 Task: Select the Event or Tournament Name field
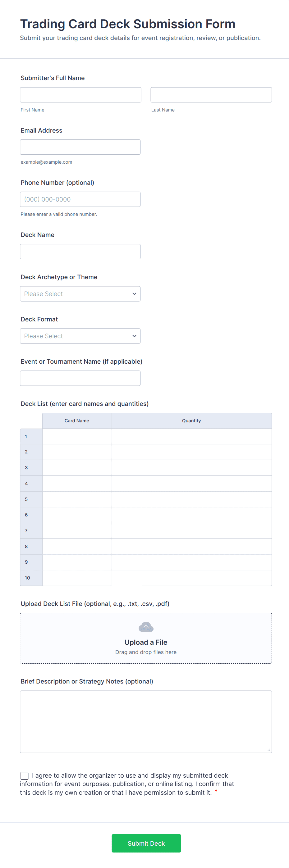(80, 378)
